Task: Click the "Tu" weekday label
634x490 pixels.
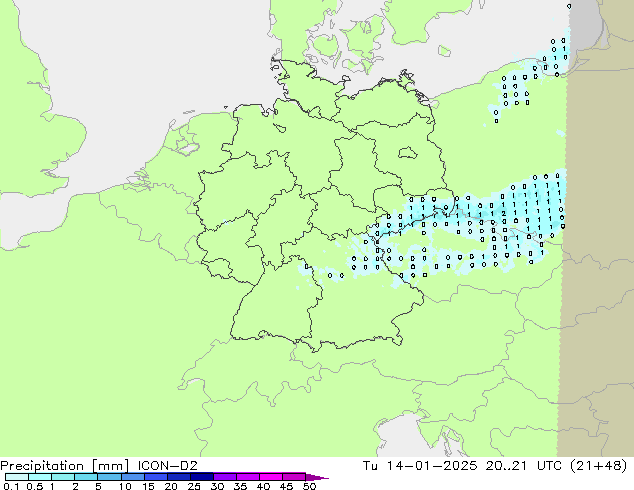Action: [x=370, y=466]
